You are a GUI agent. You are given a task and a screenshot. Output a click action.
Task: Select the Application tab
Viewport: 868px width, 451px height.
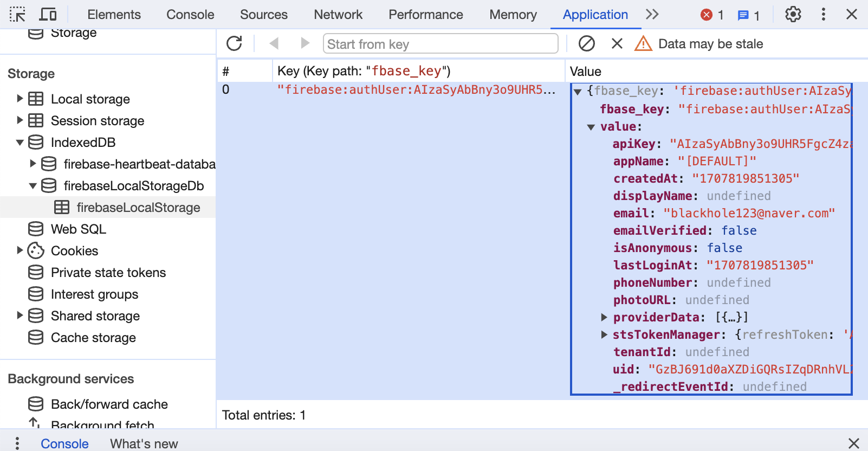point(595,15)
